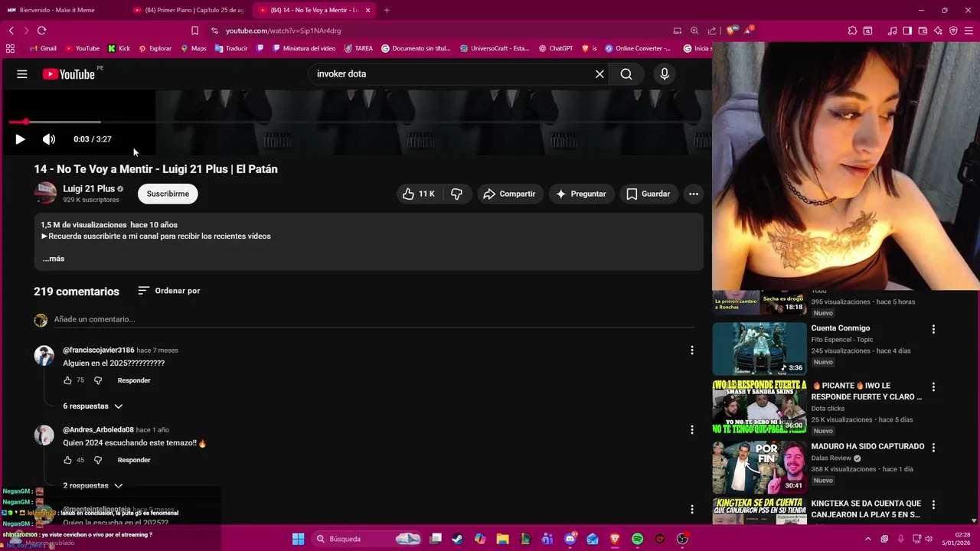Open the YouTube guide hamburger menu
980x551 pixels.
pyautogui.click(x=21, y=74)
